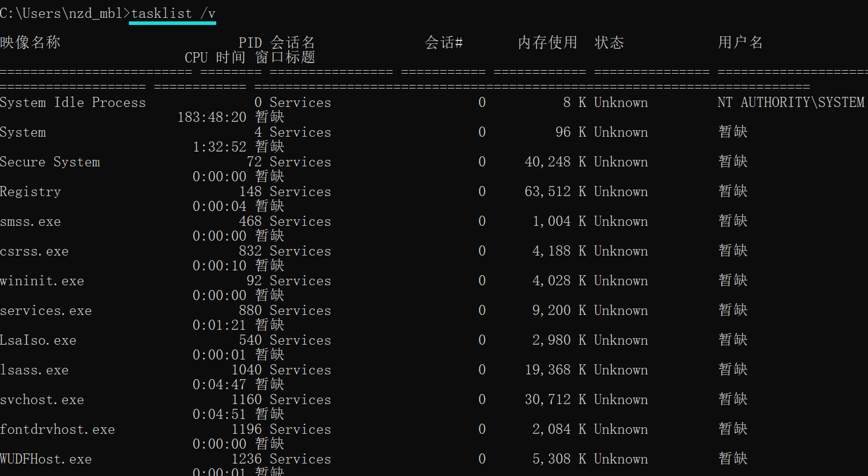Viewport: 868px width, 476px height.
Task: Click the 'CPU 时间' column header
Action: [215, 58]
